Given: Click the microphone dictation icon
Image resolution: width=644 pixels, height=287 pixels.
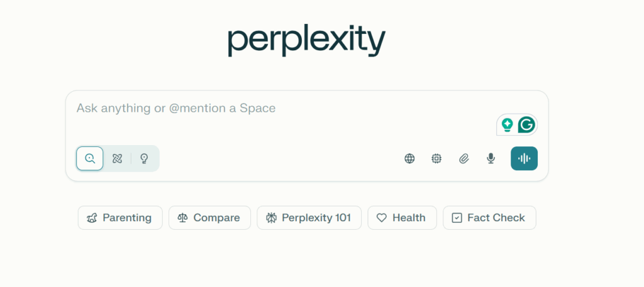Looking at the screenshot, I should coord(491,158).
